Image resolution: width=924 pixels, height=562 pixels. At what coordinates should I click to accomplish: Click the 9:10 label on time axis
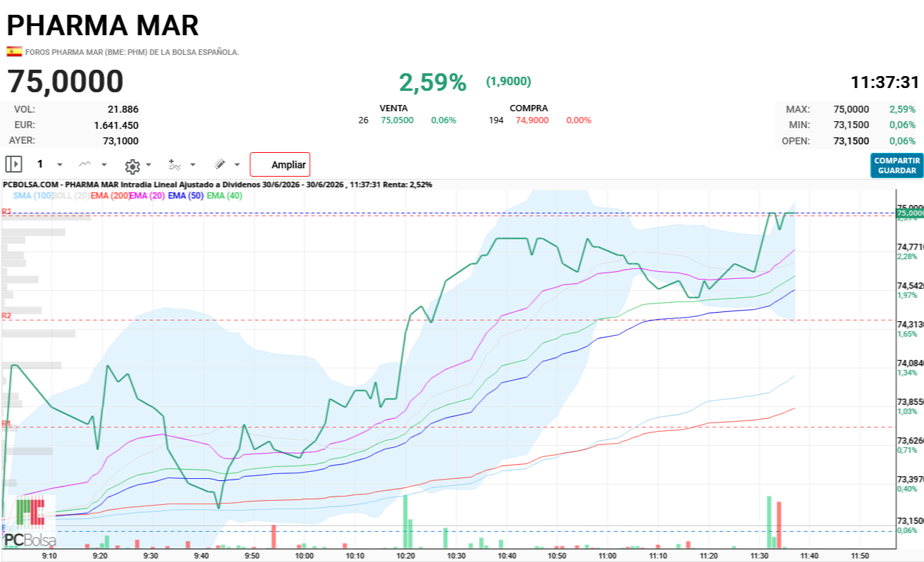(49, 555)
